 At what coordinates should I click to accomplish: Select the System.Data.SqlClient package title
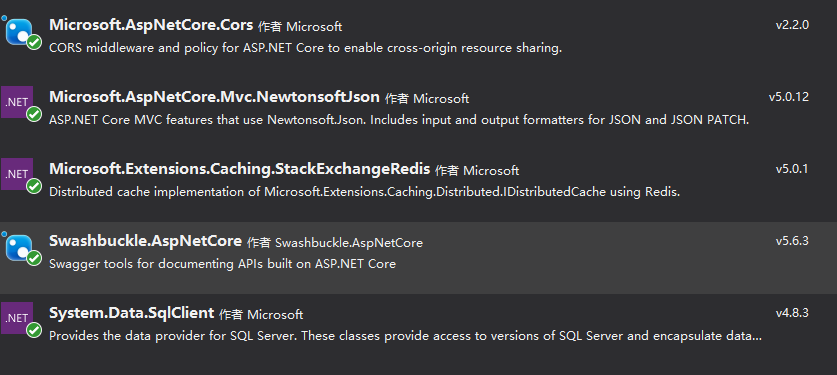(x=131, y=313)
